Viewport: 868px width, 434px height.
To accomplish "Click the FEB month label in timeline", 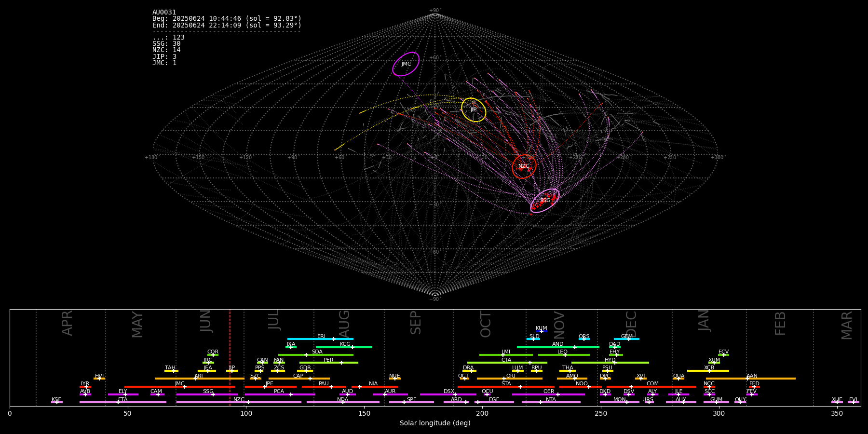I will coord(780,323).
